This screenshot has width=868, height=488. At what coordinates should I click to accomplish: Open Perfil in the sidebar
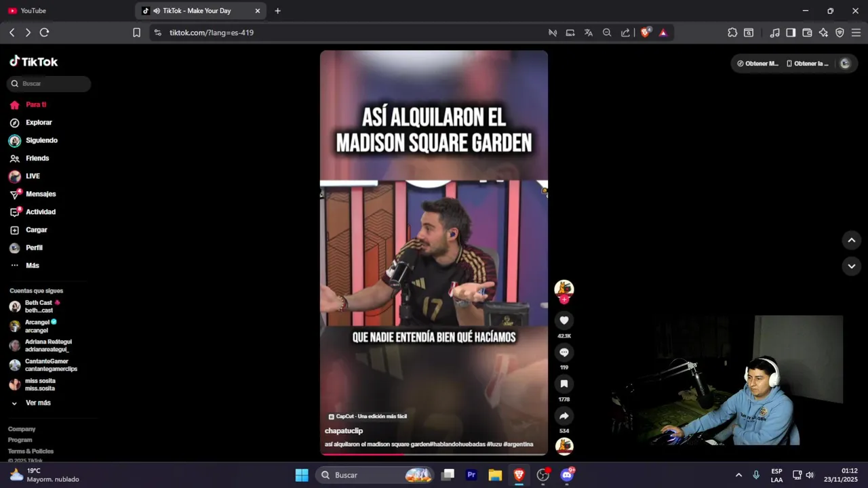point(26,248)
